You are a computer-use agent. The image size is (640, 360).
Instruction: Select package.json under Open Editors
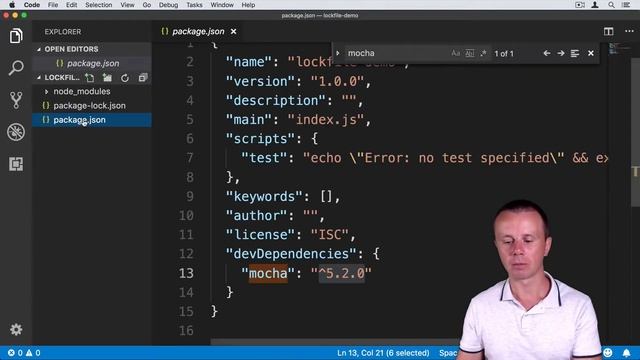[x=93, y=63]
